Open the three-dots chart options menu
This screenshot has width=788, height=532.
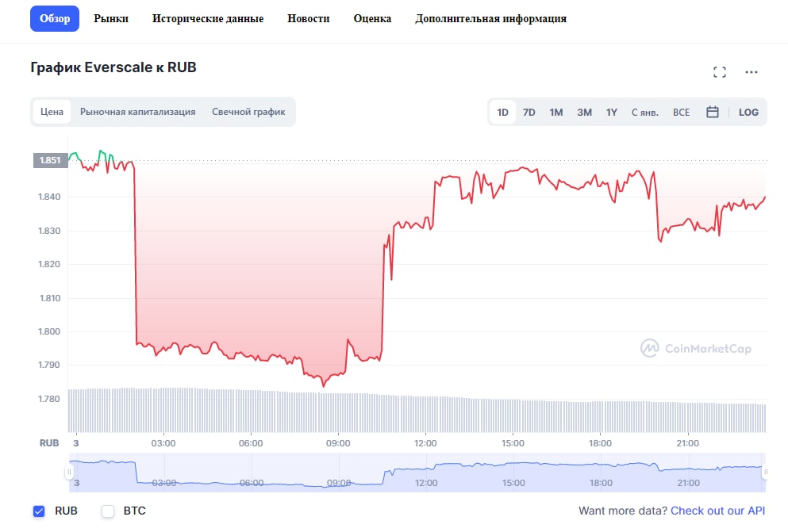pos(751,72)
